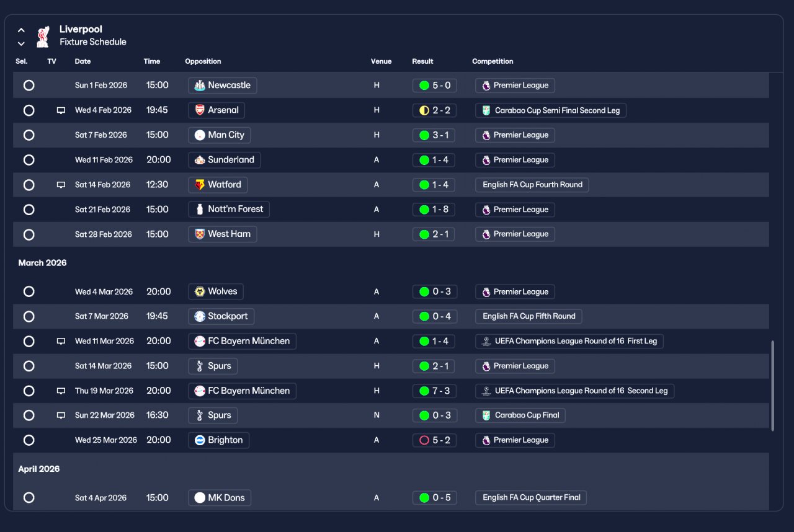The width and height of the screenshot is (794, 532).
Task: Click red loss ring on Brighton 5-2 result
Action: [x=424, y=440]
